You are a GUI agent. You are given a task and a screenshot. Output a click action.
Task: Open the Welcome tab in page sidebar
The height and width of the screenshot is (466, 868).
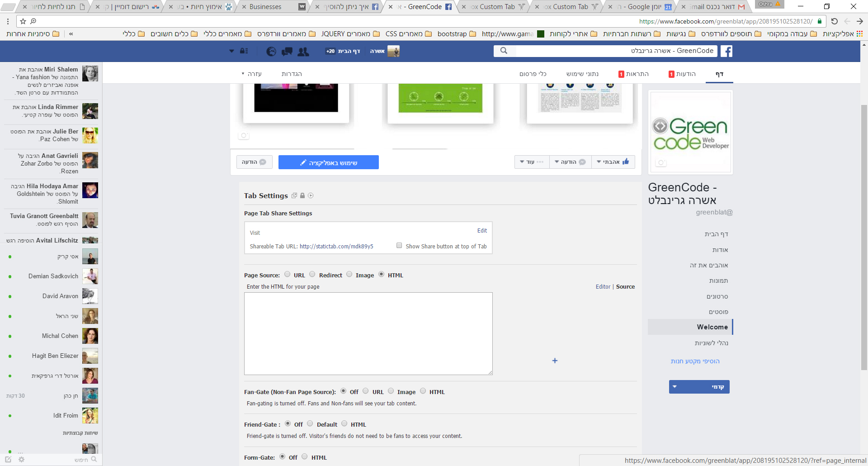[712, 327]
